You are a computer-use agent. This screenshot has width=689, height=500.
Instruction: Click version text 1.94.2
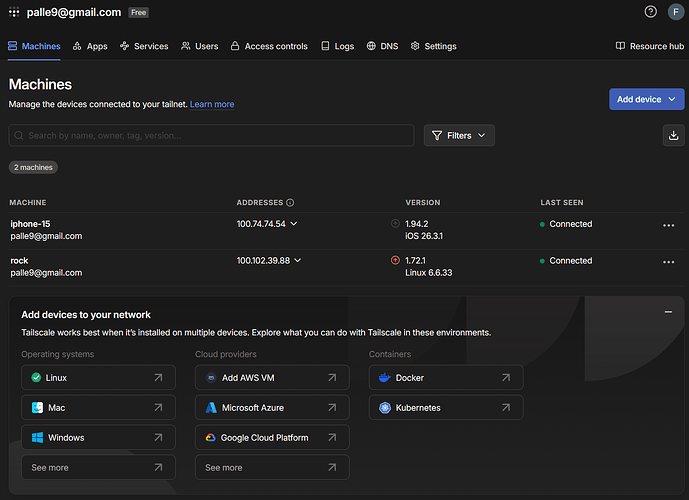tap(417, 224)
